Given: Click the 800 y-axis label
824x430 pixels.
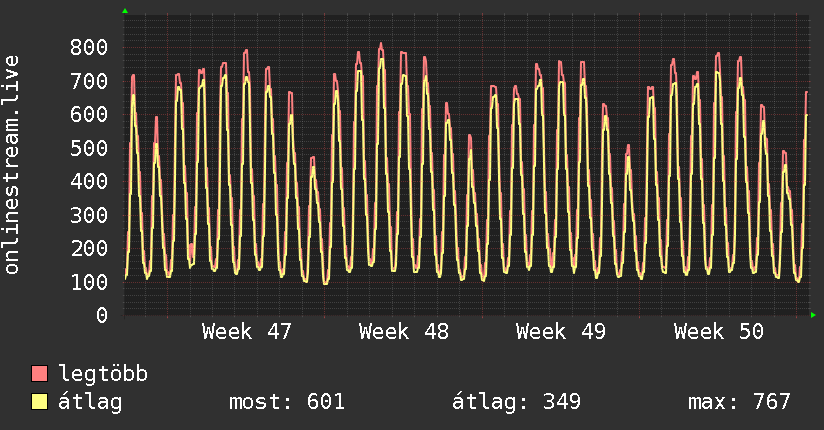Looking at the screenshot, I should 89,47.
